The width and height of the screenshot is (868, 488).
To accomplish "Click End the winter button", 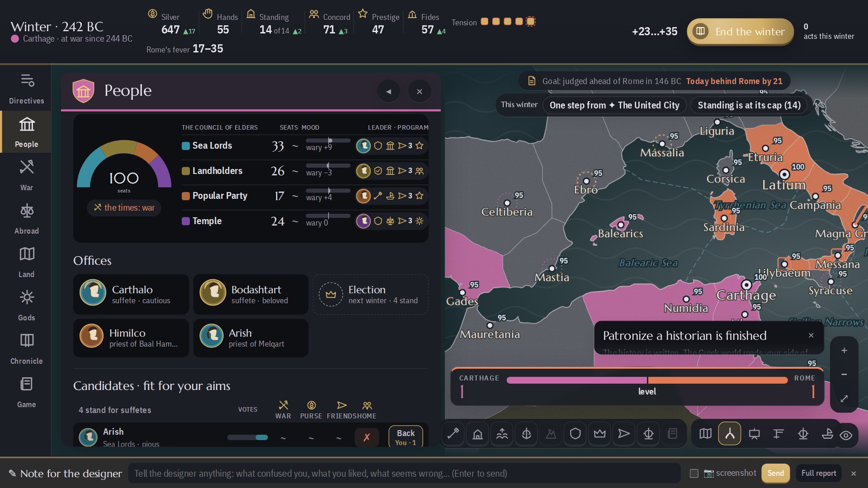I will [x=740, y=32].
